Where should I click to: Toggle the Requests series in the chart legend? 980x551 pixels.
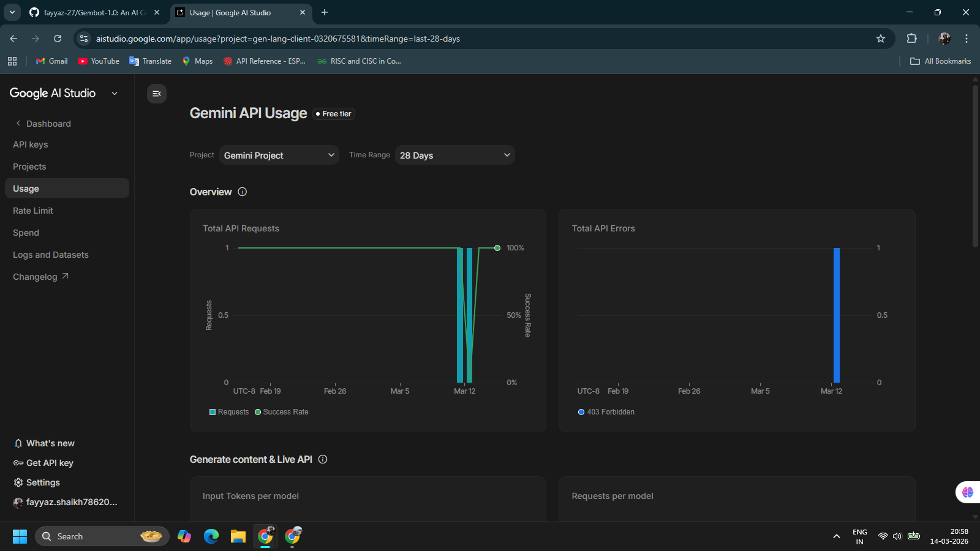[x=229, y=412]
